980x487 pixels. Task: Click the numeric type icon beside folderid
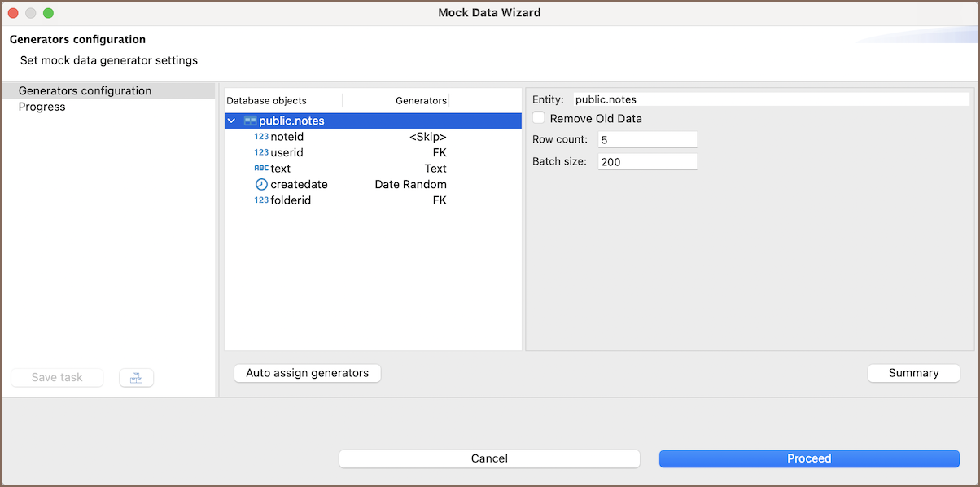260,200
